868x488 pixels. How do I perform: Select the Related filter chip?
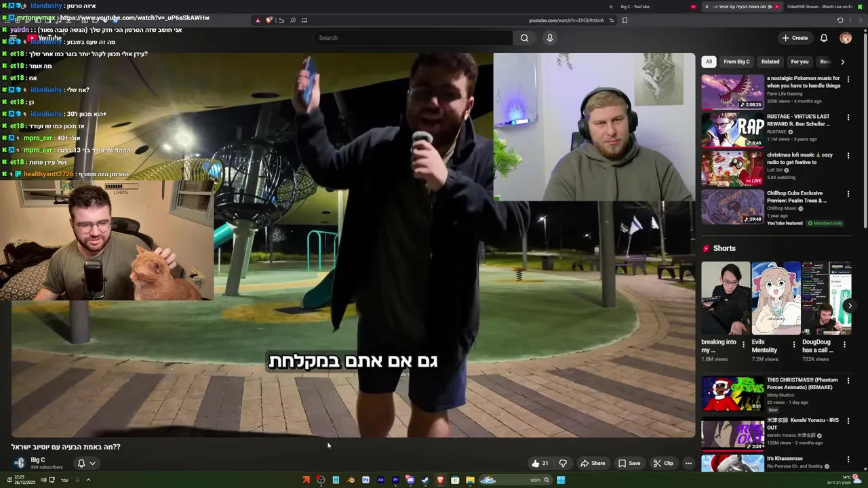(x=770, y=62)
